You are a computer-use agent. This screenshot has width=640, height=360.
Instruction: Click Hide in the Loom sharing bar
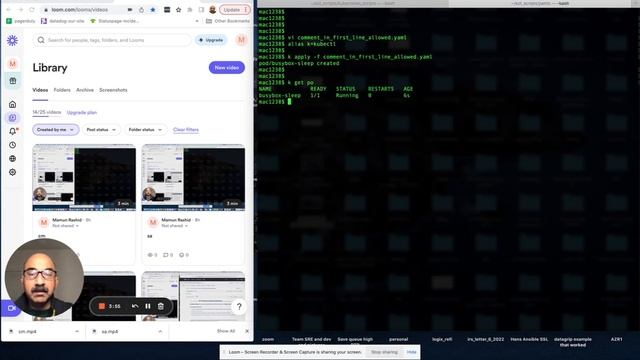click(411, 352)
